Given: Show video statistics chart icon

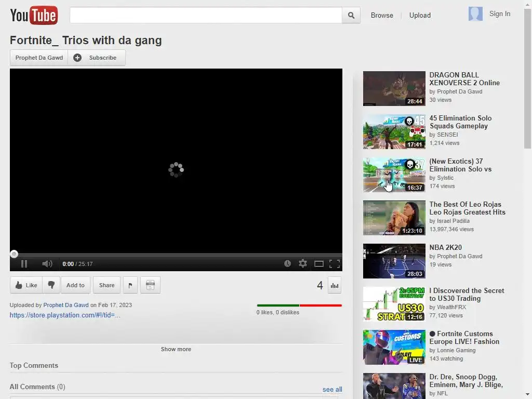Looking at the screenshot, I should (335, 285).
